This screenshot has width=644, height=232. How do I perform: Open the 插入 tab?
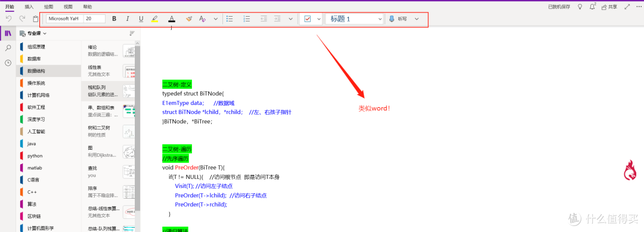tap(29, 7)
